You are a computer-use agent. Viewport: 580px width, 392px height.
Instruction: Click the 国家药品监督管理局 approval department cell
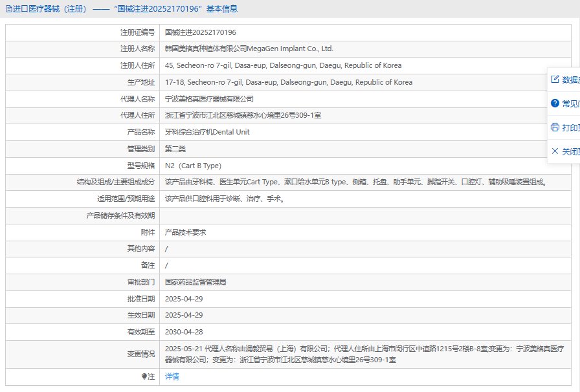[x=195, y=282]
